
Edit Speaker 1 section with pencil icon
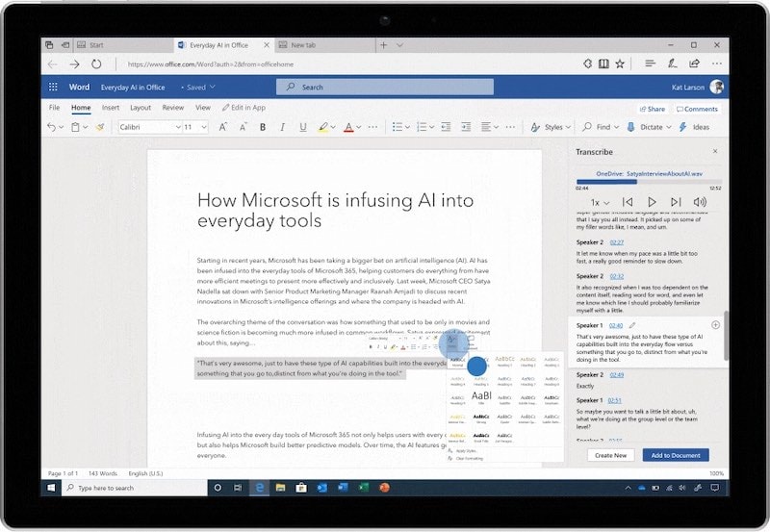tap(632, 325)
